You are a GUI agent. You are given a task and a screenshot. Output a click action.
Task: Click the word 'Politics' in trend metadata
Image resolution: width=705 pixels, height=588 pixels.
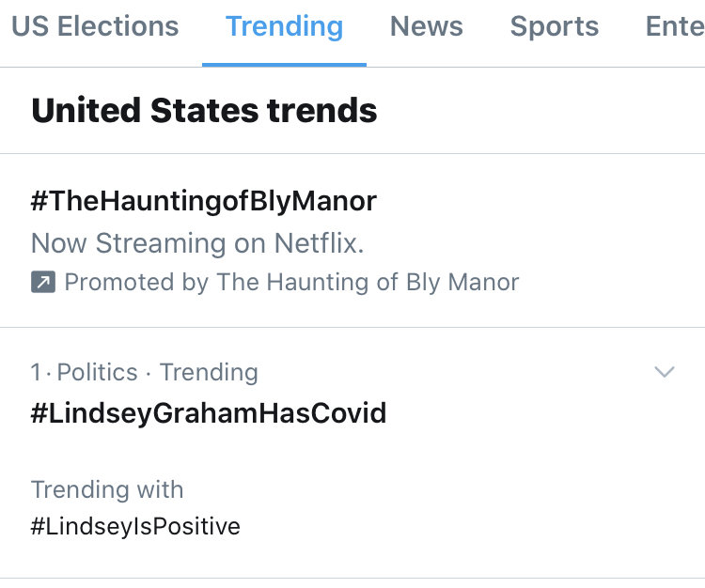(x=97, y=372)
